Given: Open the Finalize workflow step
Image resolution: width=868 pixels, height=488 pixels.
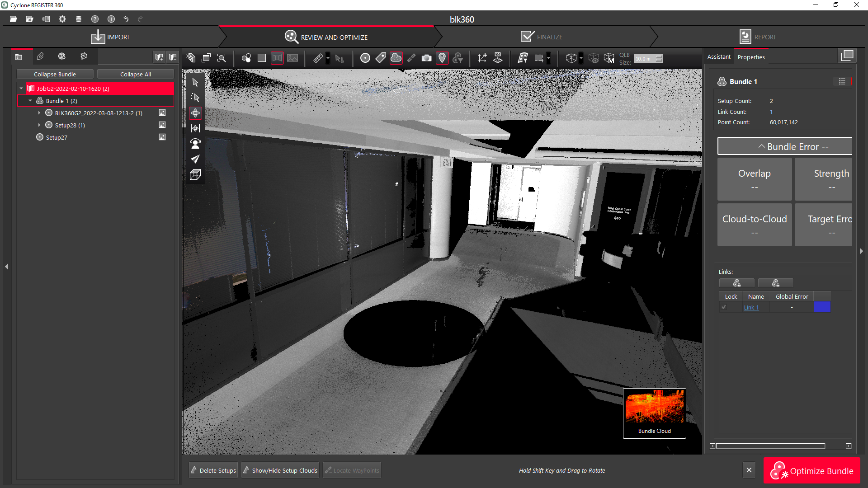Looking at the screenshot, I should click(542, 37).
